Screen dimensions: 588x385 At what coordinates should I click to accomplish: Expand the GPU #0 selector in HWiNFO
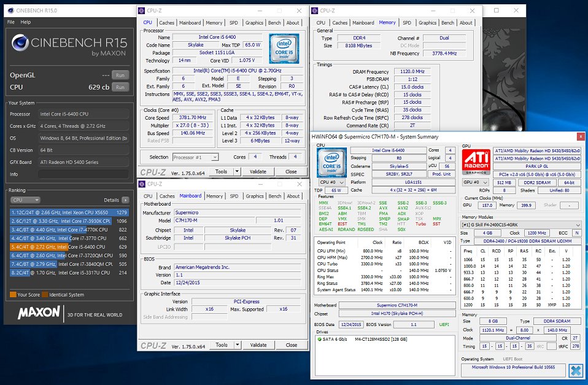click(477, 182)
